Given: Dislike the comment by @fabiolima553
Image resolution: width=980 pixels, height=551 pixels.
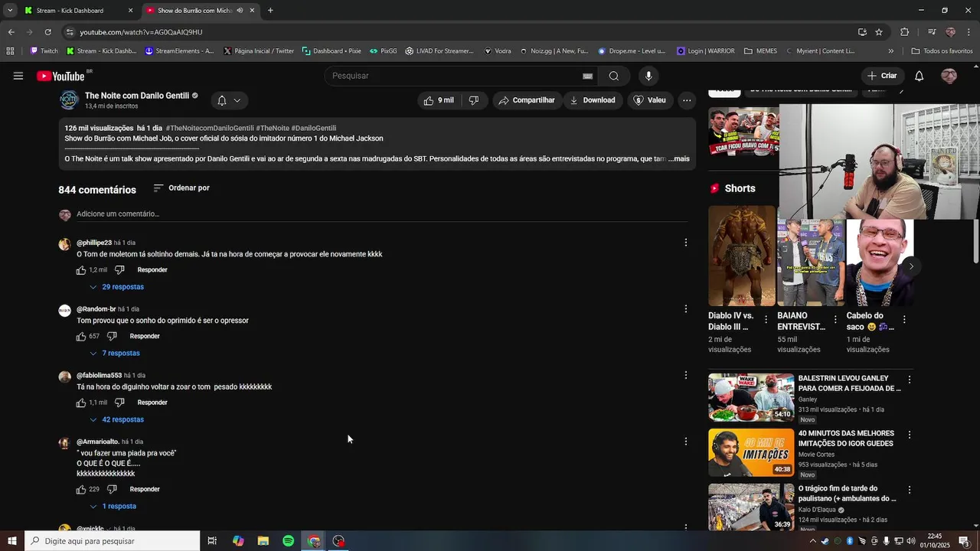Looking at the screenshot, I should point(119,403).
